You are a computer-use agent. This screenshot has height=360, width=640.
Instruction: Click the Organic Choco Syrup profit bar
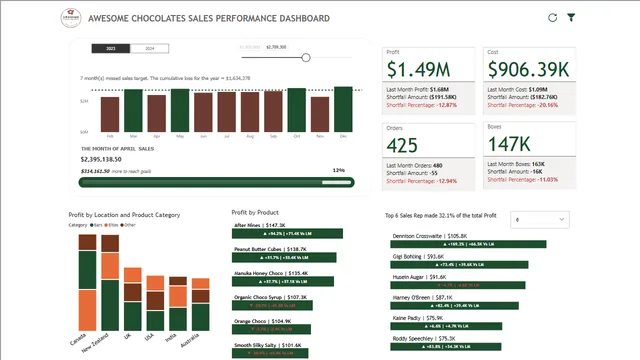(272, 305)
